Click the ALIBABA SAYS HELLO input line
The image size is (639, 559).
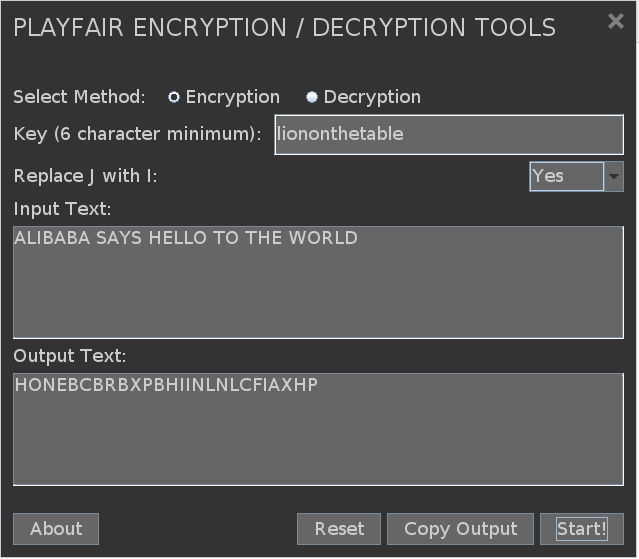point(186,238)
